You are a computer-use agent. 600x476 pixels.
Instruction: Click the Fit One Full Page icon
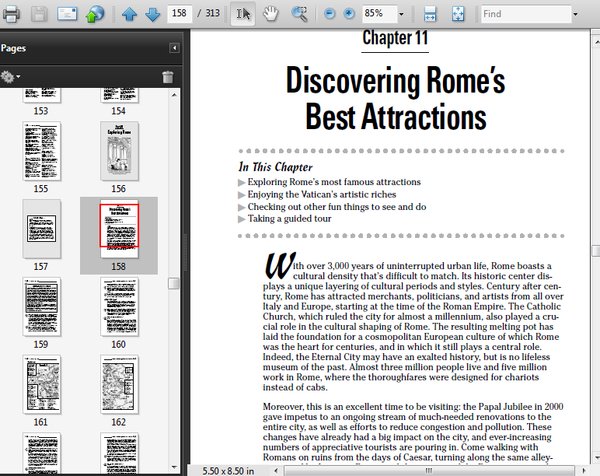(x=457, y=14)
